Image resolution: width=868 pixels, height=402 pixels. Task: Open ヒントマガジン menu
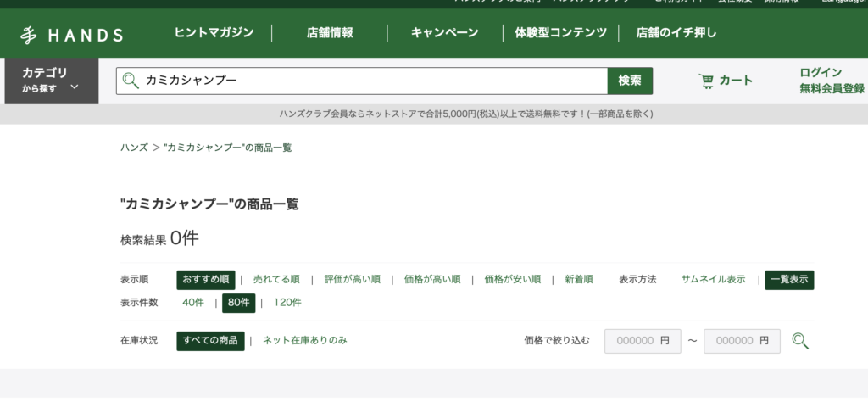point(214,33)
